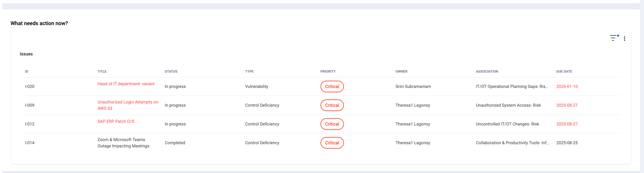Select issue ID I-020
The height and width of the screenshot is (173, 644).
coord(30,86)
